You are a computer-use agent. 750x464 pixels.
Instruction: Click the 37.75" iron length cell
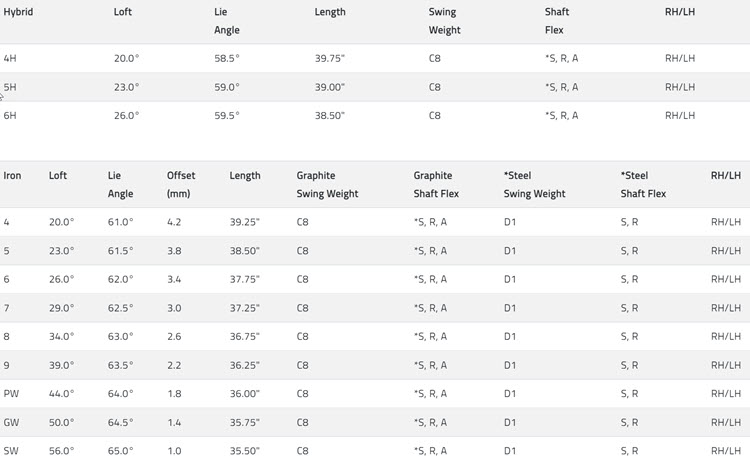pyautogui.click(x=244, y=280)
